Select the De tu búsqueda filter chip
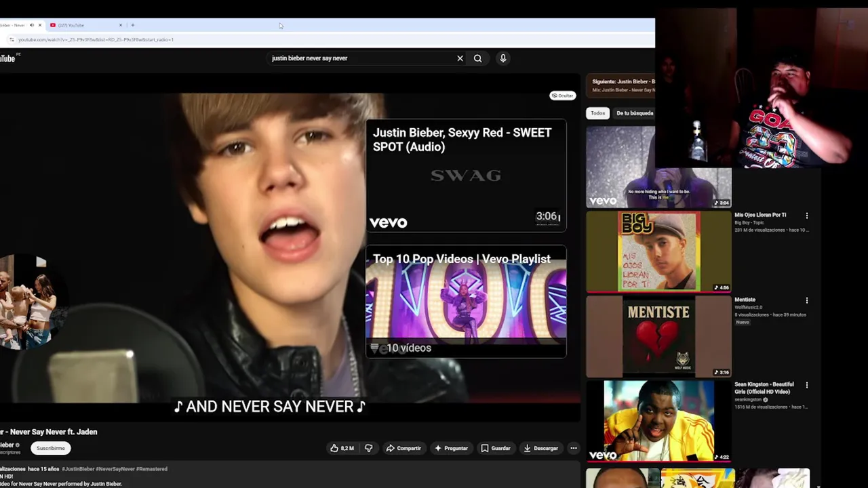 coord(635,113)
